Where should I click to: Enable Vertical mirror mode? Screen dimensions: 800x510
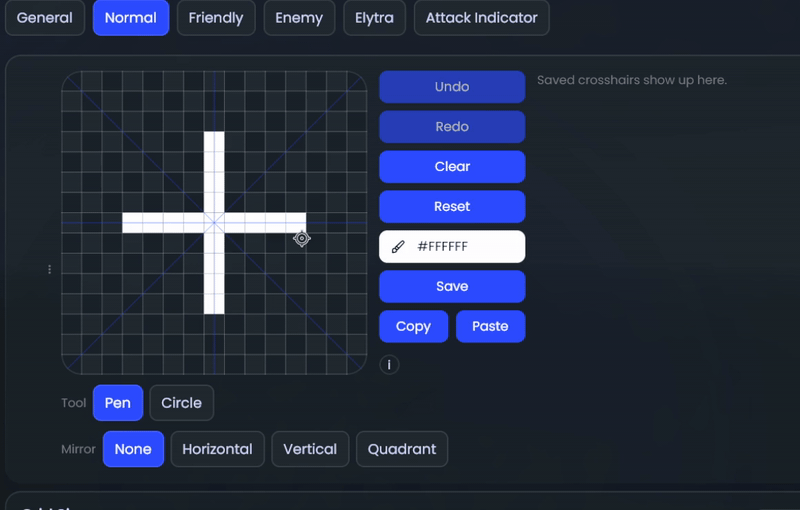tap(310, 449)
